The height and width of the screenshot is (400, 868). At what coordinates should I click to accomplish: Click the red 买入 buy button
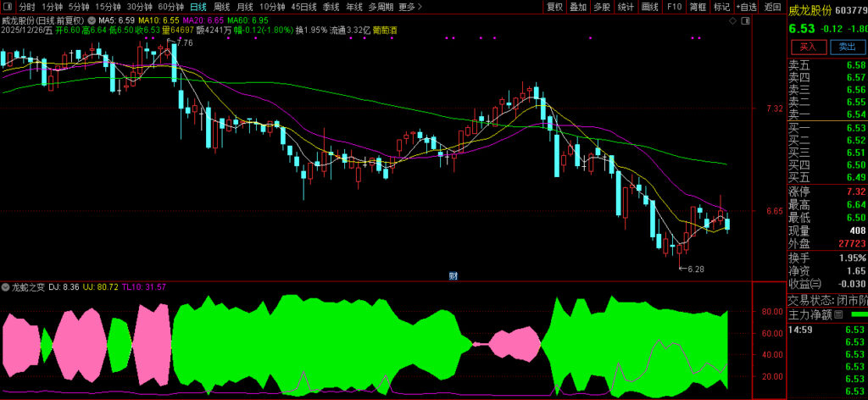click(808, 47)
